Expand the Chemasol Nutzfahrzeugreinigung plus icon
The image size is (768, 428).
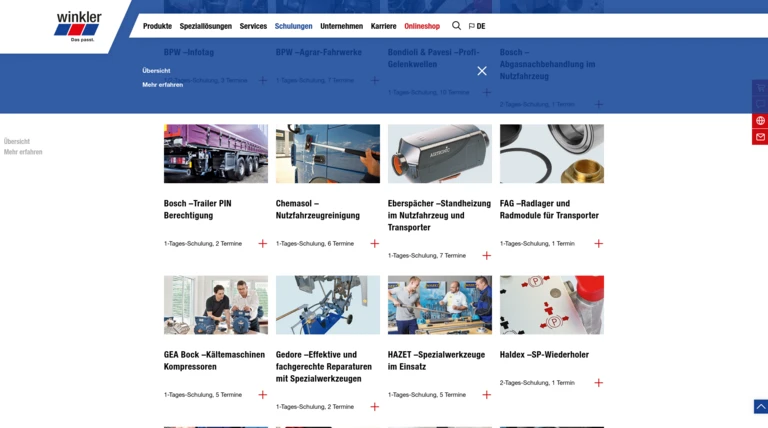tap(375, 243)
